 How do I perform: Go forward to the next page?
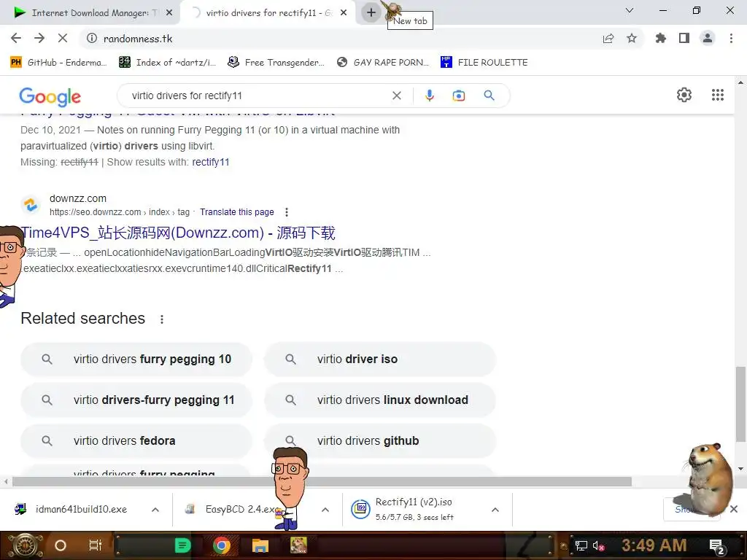pyautogui.click(x=39, y=39)
